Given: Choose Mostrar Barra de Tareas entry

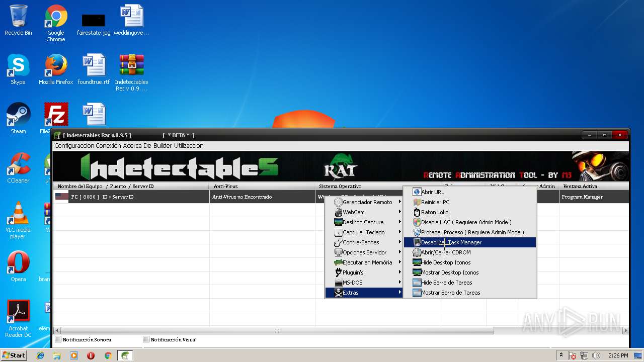Looking at the screenshot, I should tap(470, 293).
